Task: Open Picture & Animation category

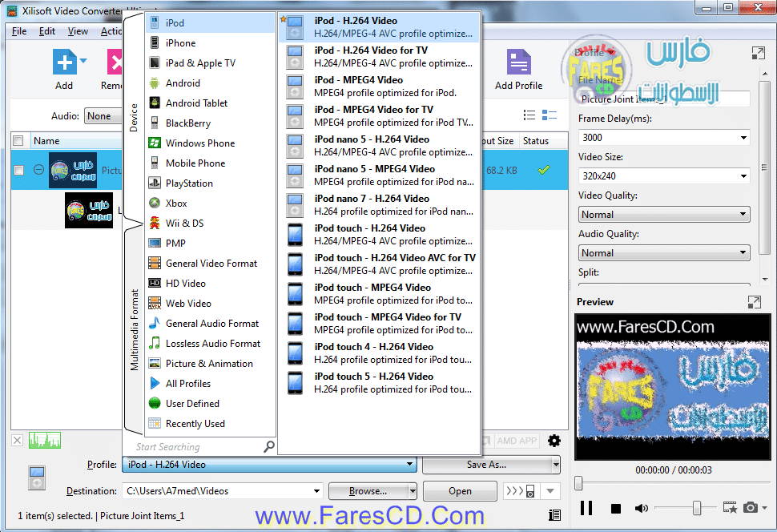Action: point(211,364)
